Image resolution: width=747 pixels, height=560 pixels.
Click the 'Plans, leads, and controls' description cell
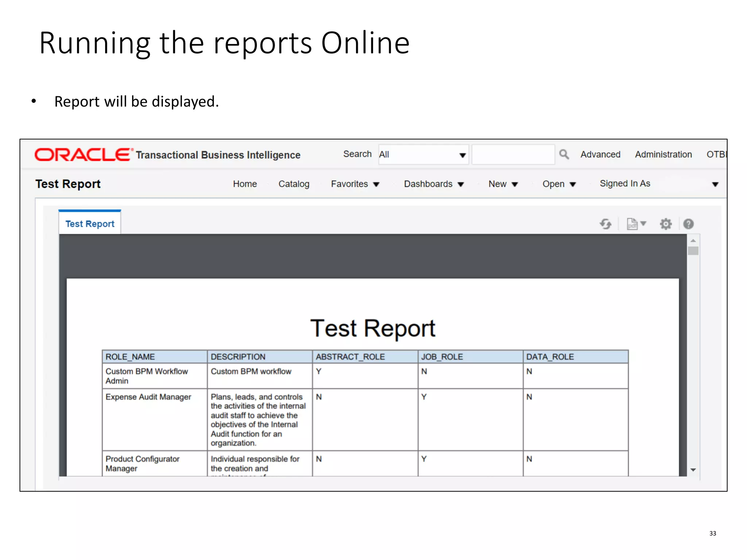click(x=260, y=420)
